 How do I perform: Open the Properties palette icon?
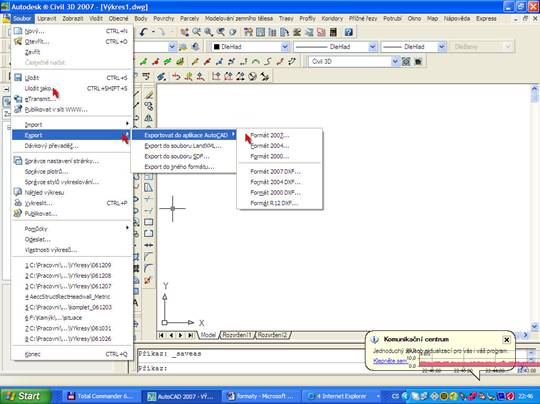pos(248,32)
